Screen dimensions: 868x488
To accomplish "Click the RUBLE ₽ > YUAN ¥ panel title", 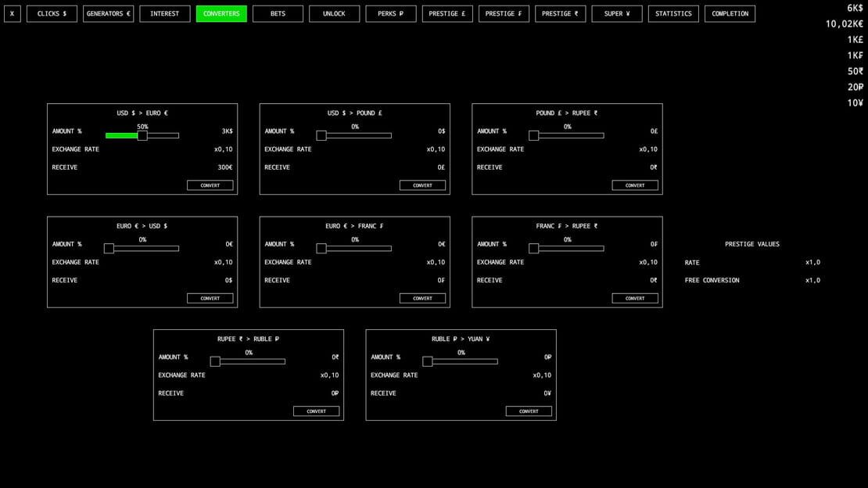I will (x=461, y=339).
